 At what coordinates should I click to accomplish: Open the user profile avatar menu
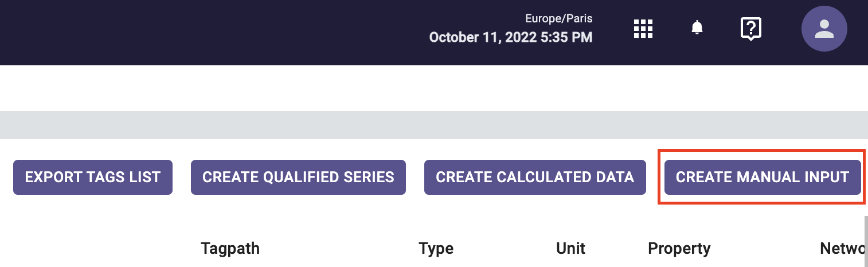tap(824, 29)
